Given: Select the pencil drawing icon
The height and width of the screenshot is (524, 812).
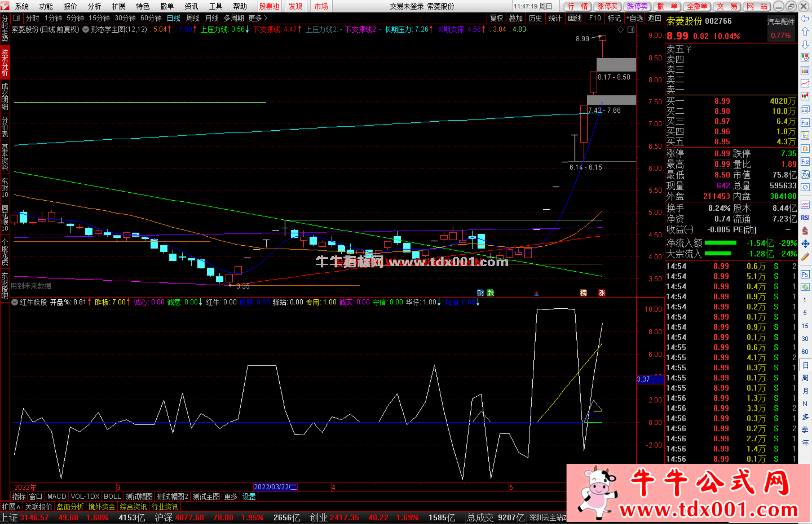Looking at the screenshot, I should [805, 257].
